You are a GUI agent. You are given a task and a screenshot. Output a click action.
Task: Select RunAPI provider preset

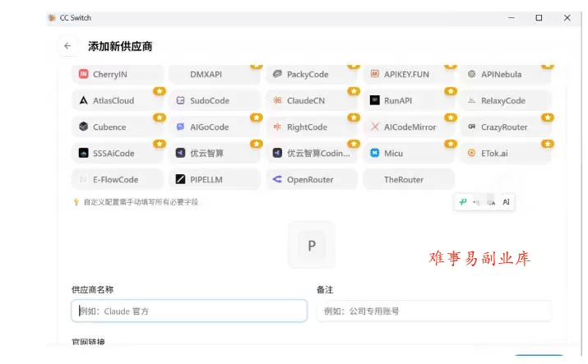point(409,100)
